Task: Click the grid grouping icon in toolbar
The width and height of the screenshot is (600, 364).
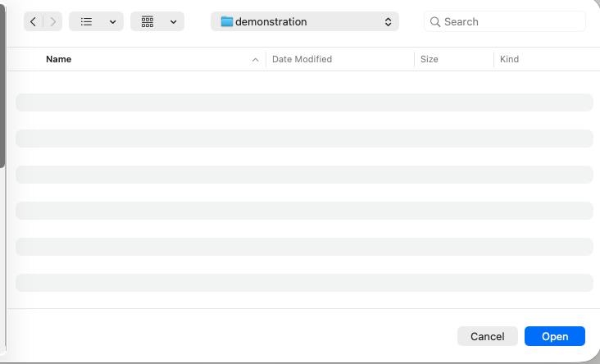Action: [148, 22]
